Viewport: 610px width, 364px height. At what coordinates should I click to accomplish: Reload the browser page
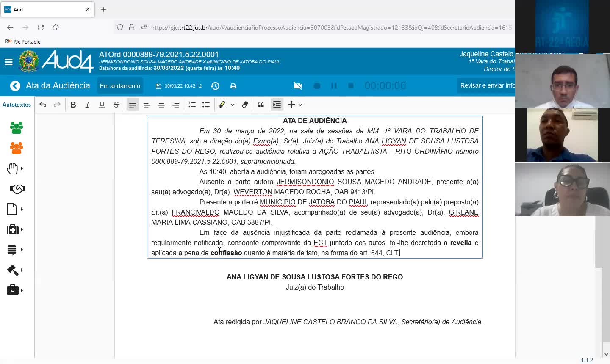click(x=41, y=27)
